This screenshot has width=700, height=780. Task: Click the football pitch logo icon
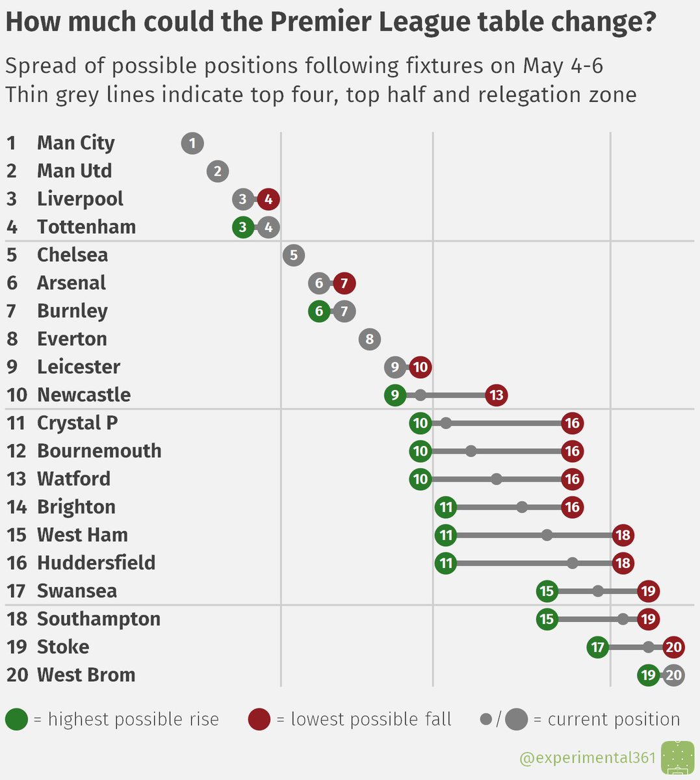coord(677,758)
